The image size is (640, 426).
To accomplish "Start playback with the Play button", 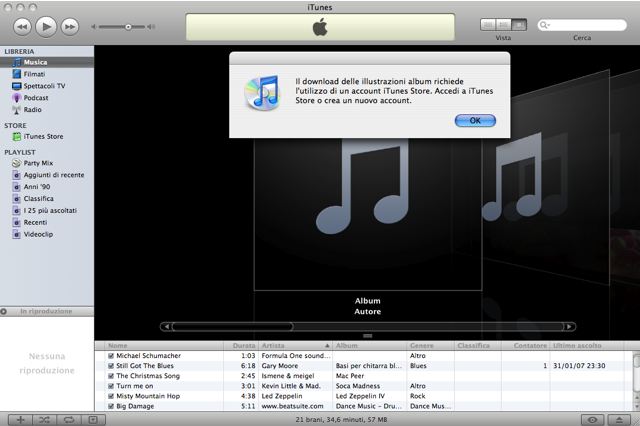I will click(x=46, y=27).
